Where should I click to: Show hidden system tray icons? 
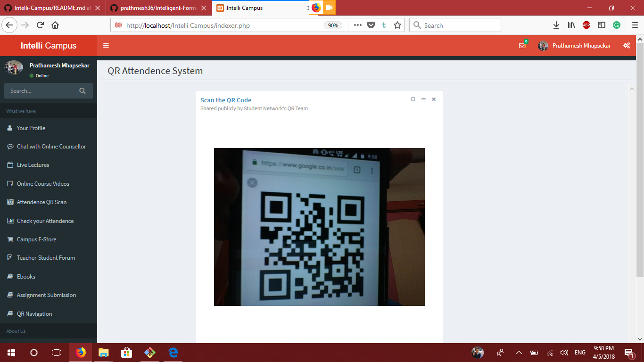coord(519,352)
